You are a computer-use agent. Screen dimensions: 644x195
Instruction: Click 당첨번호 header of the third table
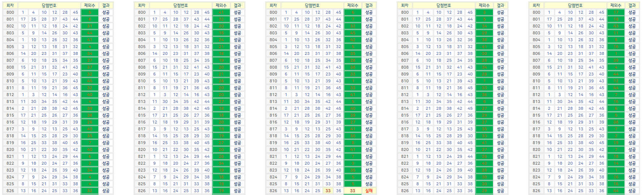pos(312,5)
